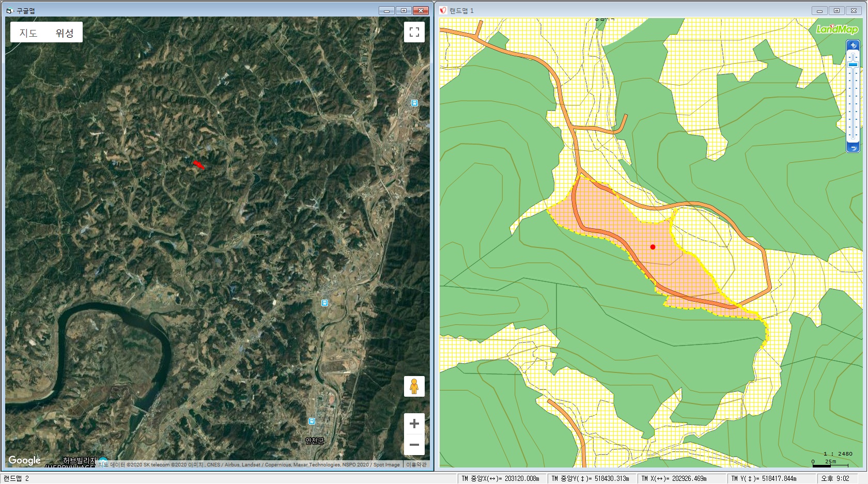Zoom out on the Google map
868x484 pixels.
[414, 445]
